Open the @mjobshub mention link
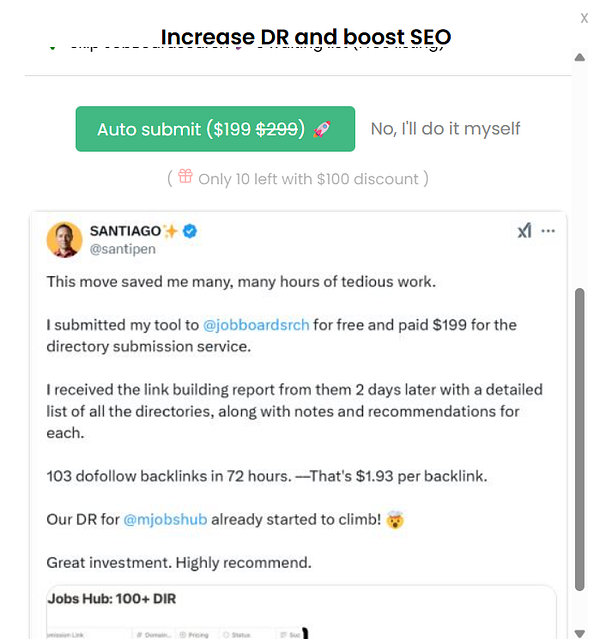This screenshot has width=600, height=639. (x=165, y=520)
